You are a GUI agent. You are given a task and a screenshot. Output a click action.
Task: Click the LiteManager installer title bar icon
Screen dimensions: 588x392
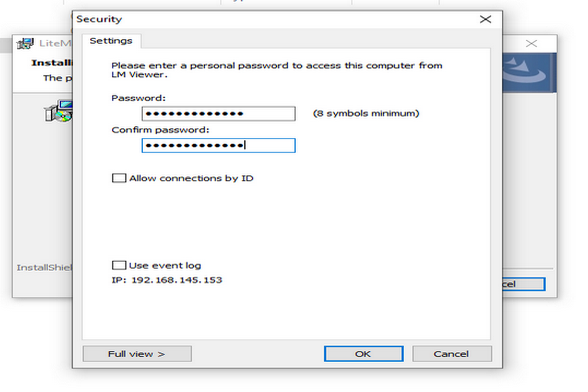25,43
